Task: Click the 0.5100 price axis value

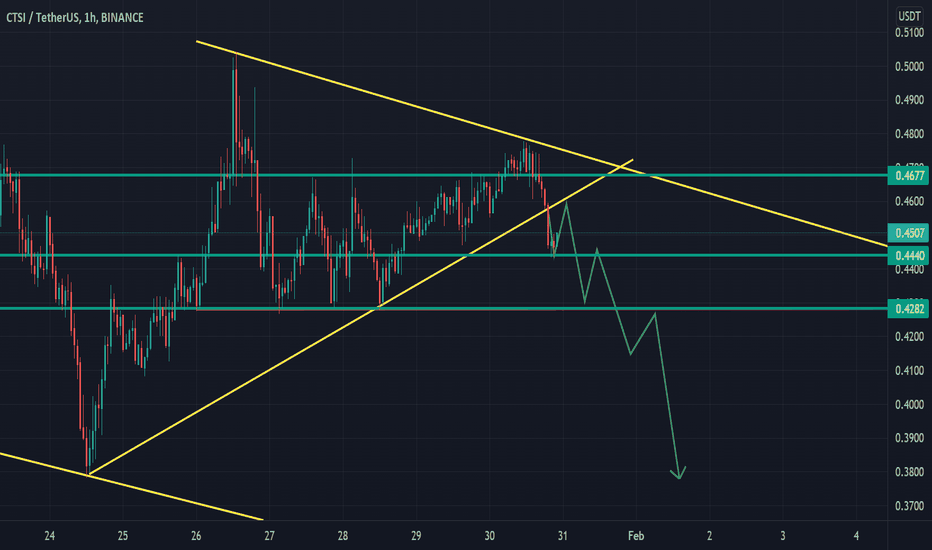Action: (909, 33)
